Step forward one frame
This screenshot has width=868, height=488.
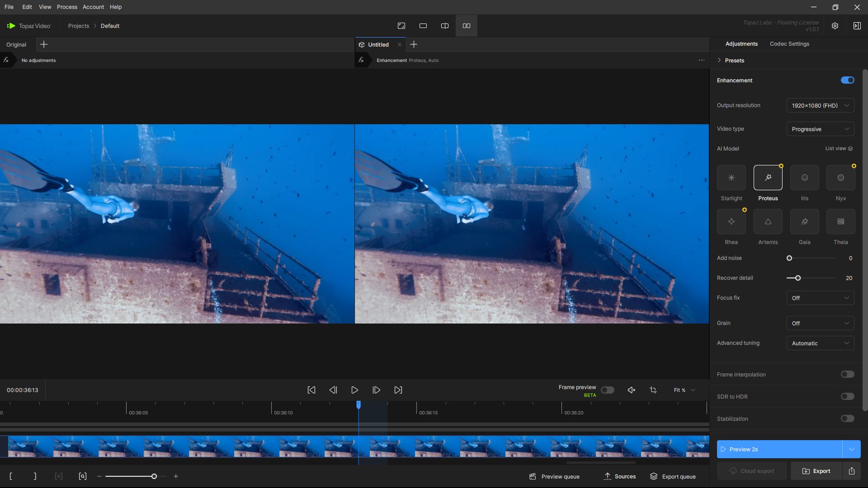click(x=376, y=390)
